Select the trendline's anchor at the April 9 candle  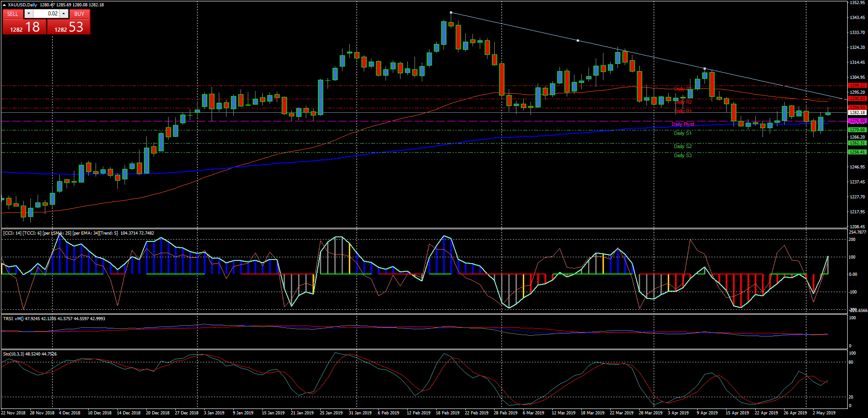tap(704, 69)
